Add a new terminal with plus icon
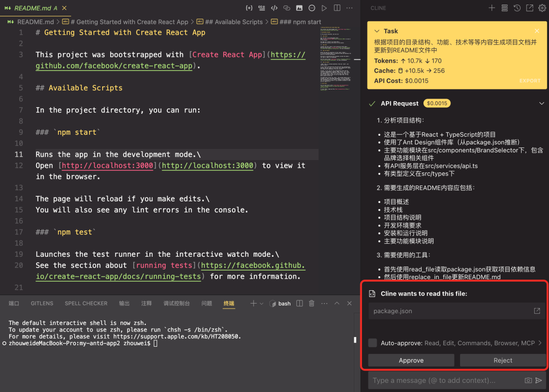The height and width of the screenshot is (392, 549). click(253, 304)
